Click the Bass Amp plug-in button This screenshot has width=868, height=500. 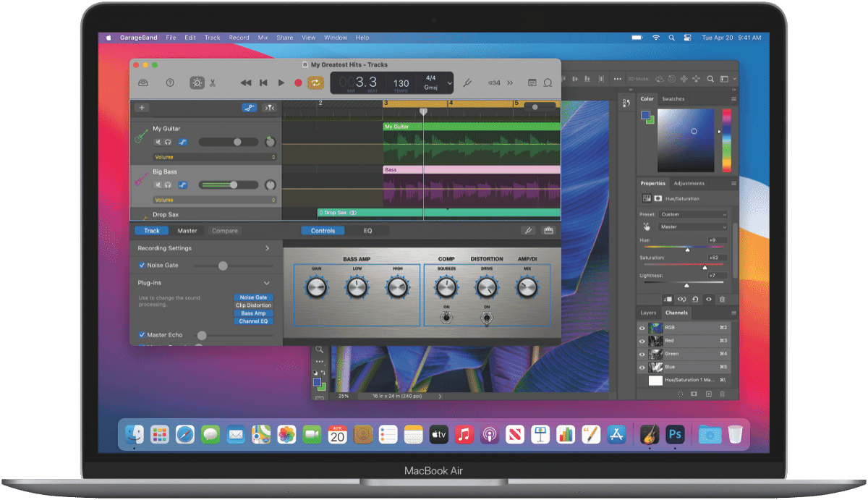[x=253, y=313]
